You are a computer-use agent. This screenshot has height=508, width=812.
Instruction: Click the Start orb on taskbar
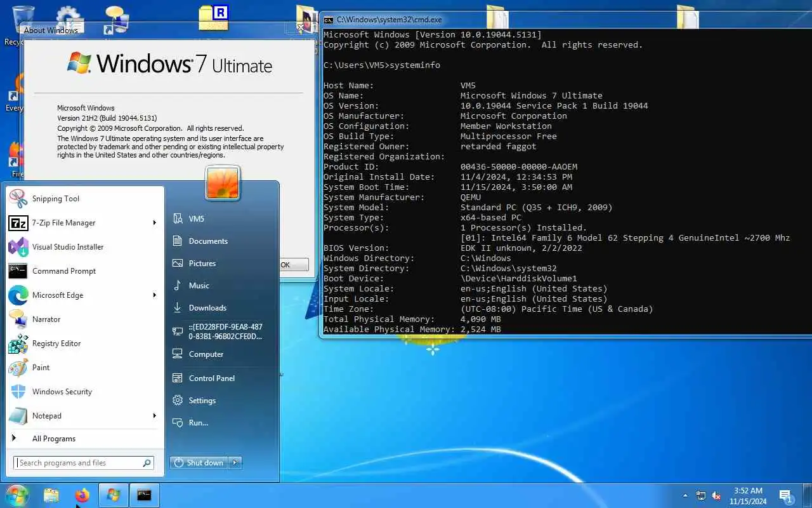tap(16, 495)
